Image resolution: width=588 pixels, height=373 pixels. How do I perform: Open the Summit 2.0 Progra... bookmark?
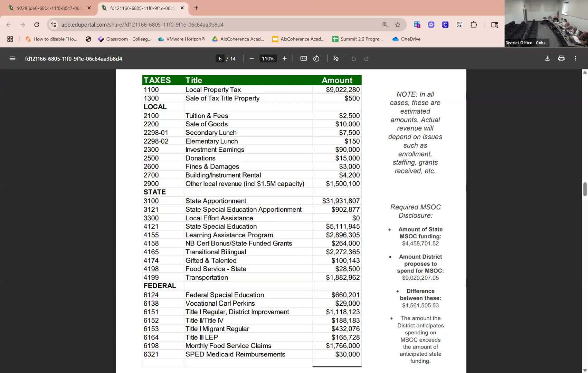pos(358,39)
